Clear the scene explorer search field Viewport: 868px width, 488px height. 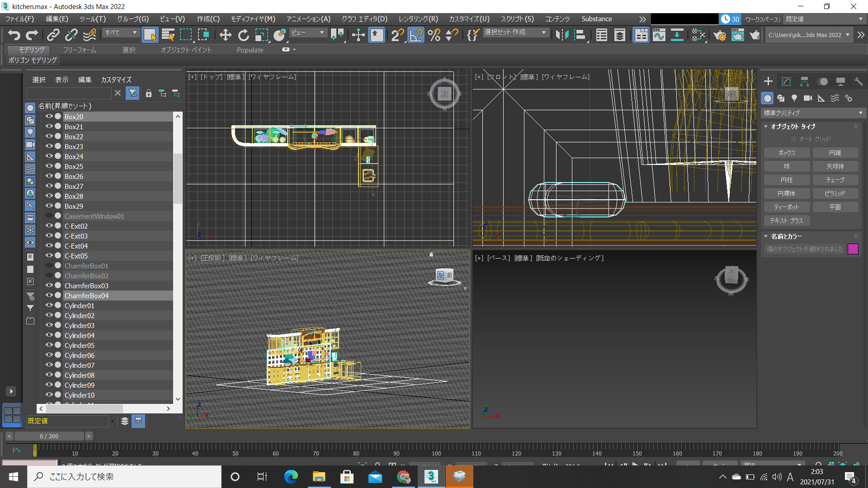coord(118,93)
